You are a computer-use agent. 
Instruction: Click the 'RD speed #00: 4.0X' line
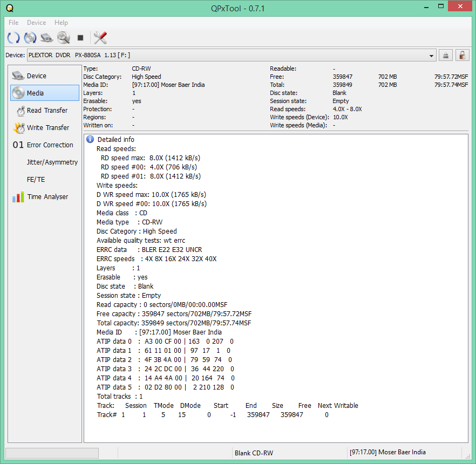point(149,167)
